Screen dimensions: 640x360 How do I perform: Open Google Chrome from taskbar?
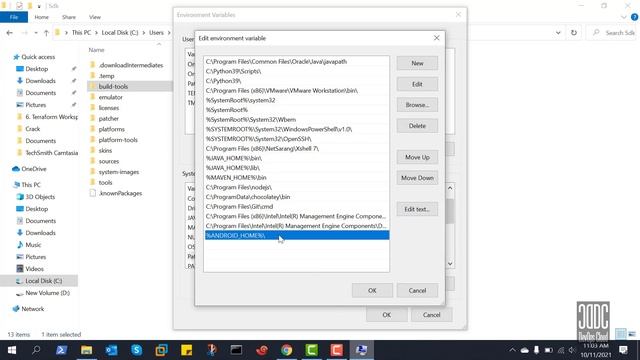287,350
